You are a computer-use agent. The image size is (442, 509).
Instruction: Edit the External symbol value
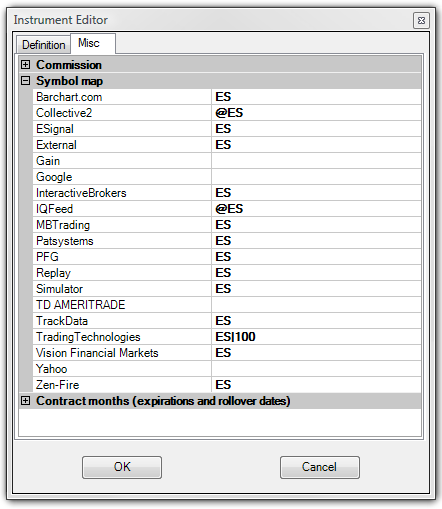(316, 145)
